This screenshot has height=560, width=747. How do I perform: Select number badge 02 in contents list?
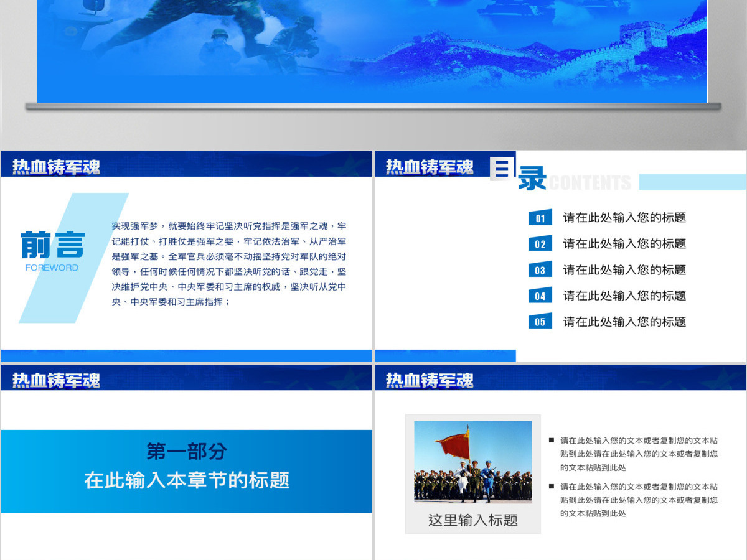(x=540, y=244)
